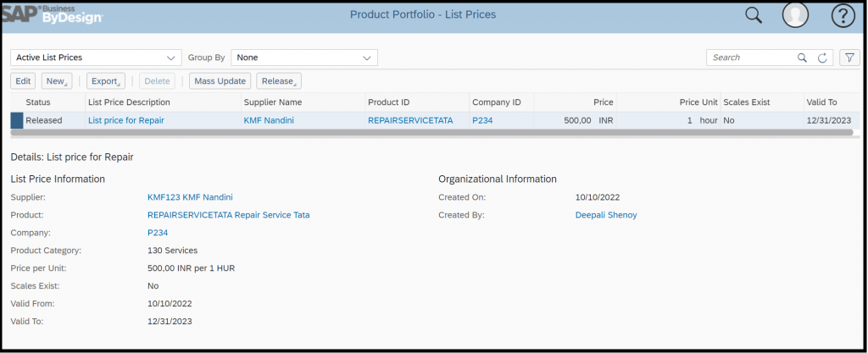The image size is (868, 353).
Task: Open the help question mark icon
Action: (x=843, y=17)
